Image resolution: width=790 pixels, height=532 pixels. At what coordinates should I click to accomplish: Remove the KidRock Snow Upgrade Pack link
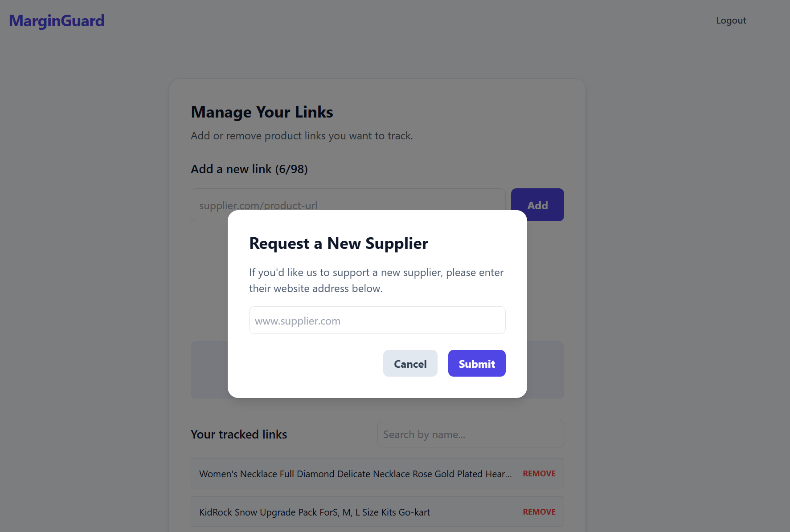[539, 512]
